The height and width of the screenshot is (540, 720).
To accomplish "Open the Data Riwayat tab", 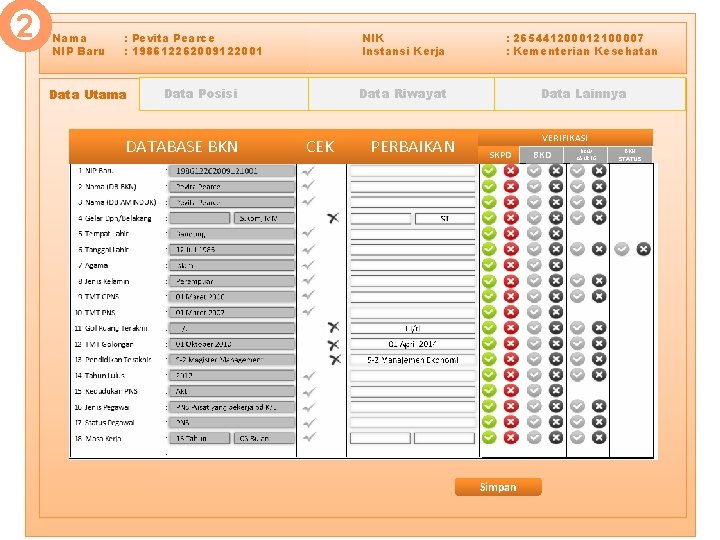I will 402,94.
